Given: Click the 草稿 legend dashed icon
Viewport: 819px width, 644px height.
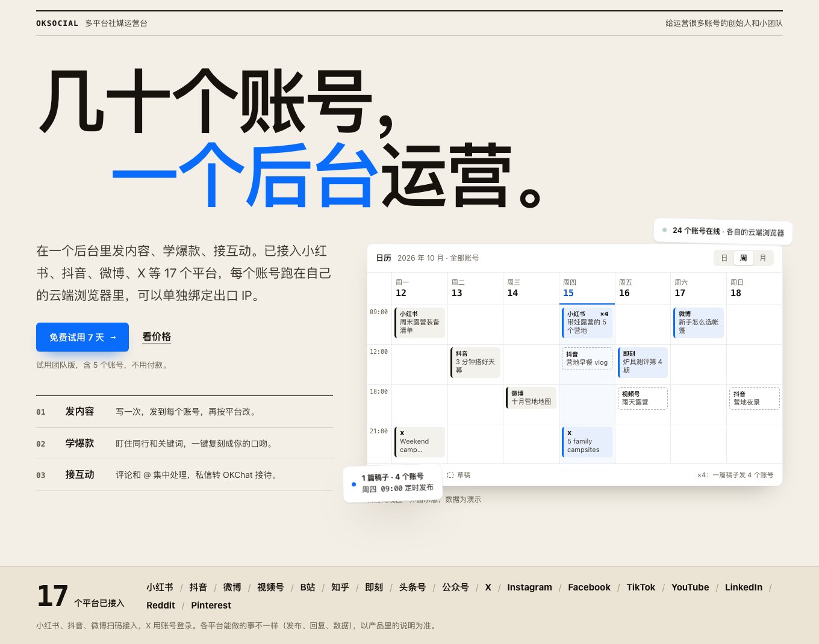Looking at the screenshot, I should pyautogui.click(x=450, y=475).
